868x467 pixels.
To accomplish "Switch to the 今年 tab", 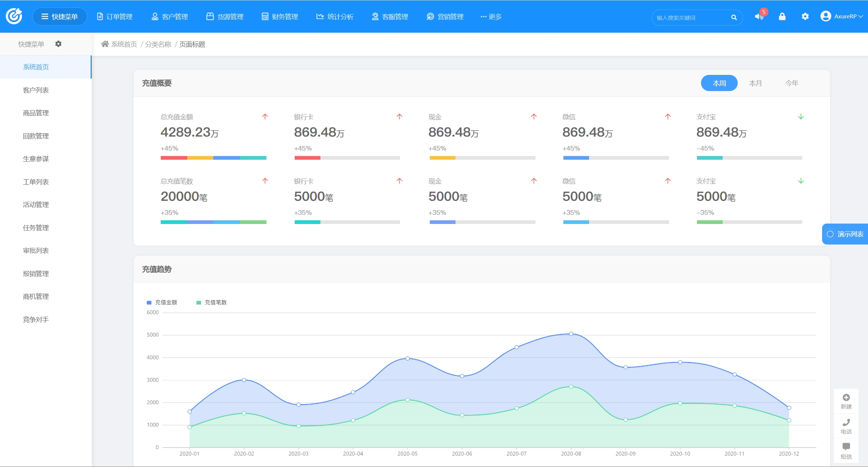I will [792, 83].
